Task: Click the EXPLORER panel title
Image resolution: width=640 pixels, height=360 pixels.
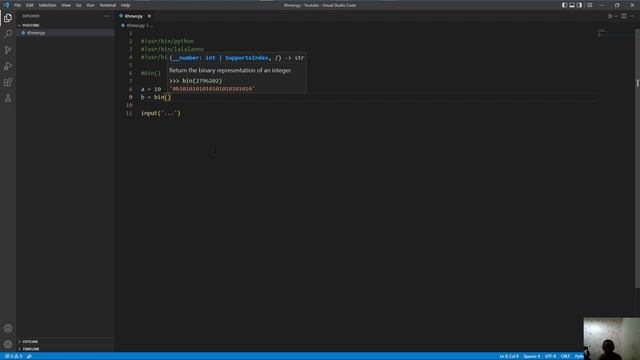Action: 31,16
